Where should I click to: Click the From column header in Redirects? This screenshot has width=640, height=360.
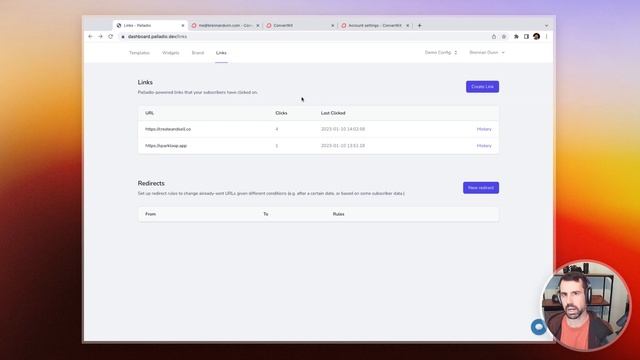click(151, 214)
